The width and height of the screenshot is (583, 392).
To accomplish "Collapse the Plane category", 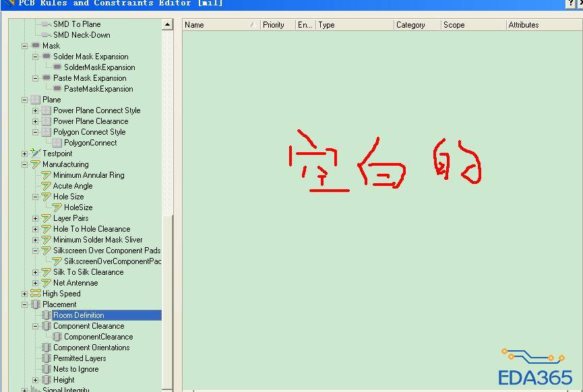I will coord(24,100).
